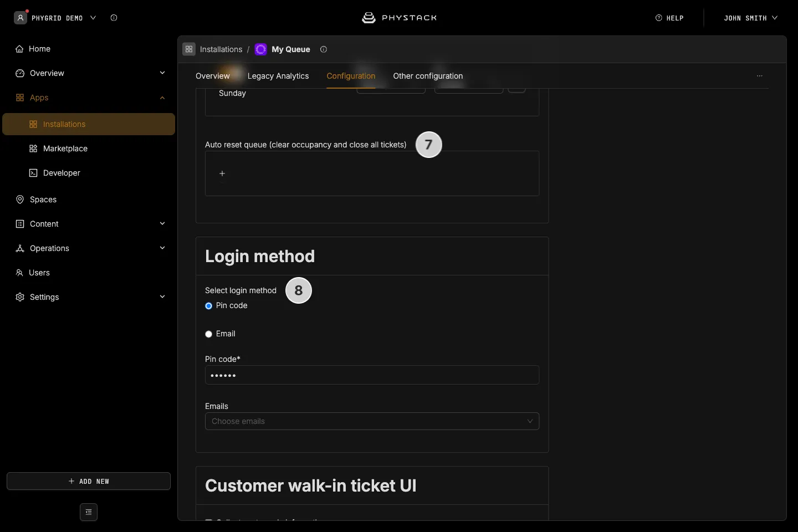Viewport: 798px width, 532px height.
Task: Click the Pin code input field
Action: [372, 375]
